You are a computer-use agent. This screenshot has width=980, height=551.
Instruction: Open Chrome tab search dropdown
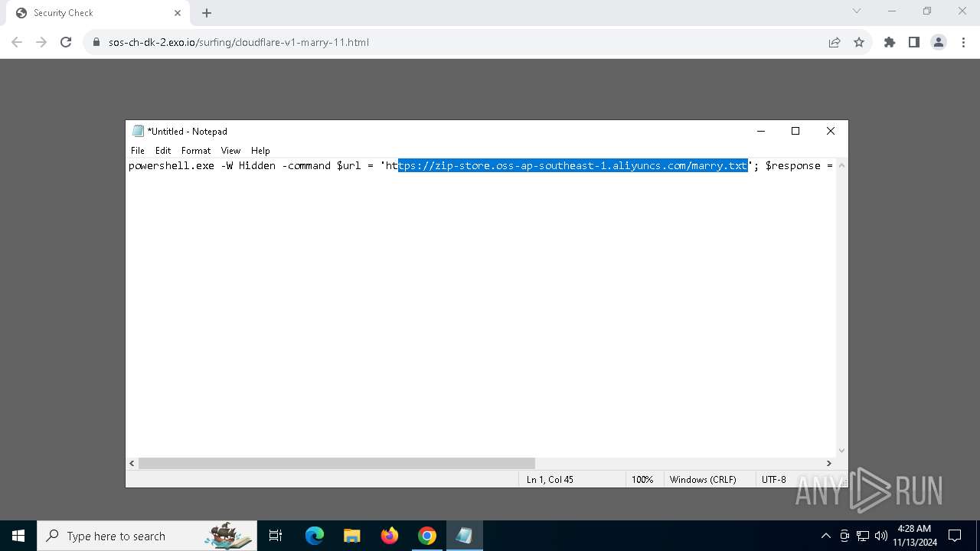[x=857, y=11]
